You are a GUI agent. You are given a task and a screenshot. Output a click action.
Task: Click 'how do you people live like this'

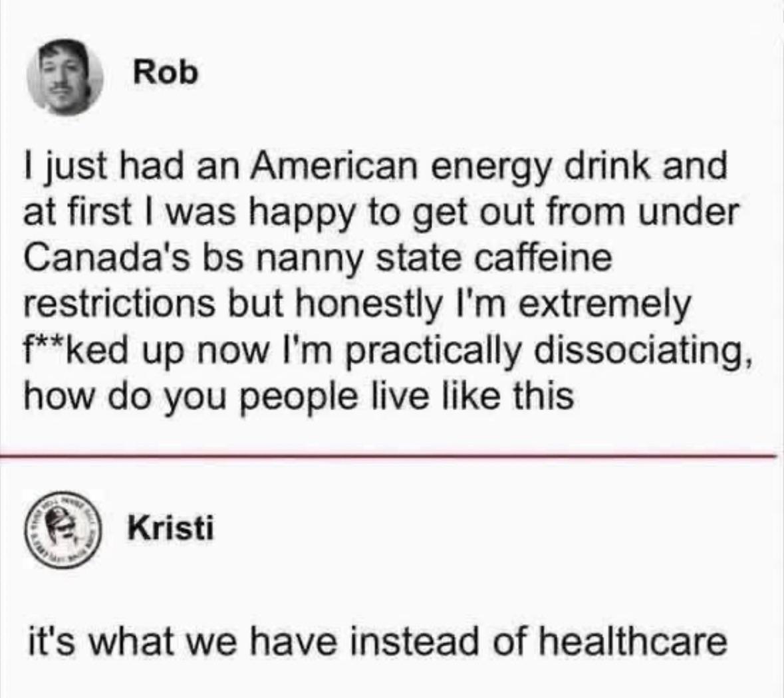(298, 397)
